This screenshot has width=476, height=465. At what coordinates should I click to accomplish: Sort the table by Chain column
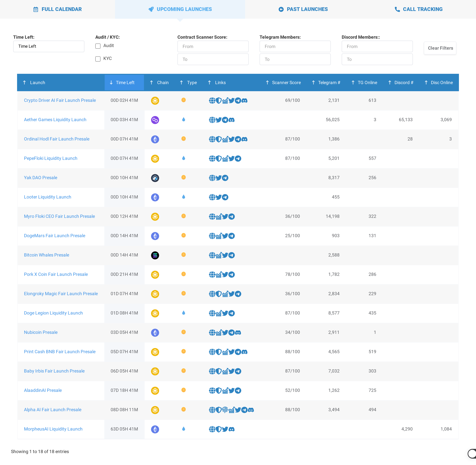pyautogui.click(x=159, y=82)
